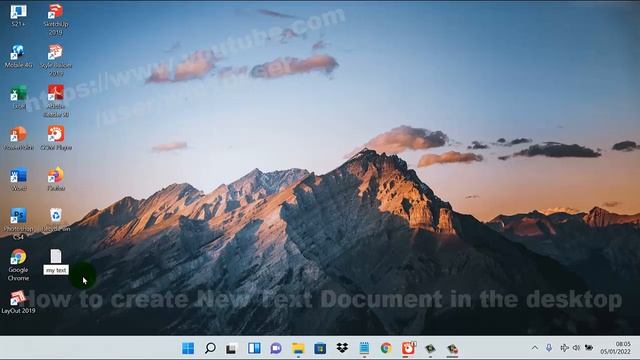Open the Widgets panel on taskbar

254,348
